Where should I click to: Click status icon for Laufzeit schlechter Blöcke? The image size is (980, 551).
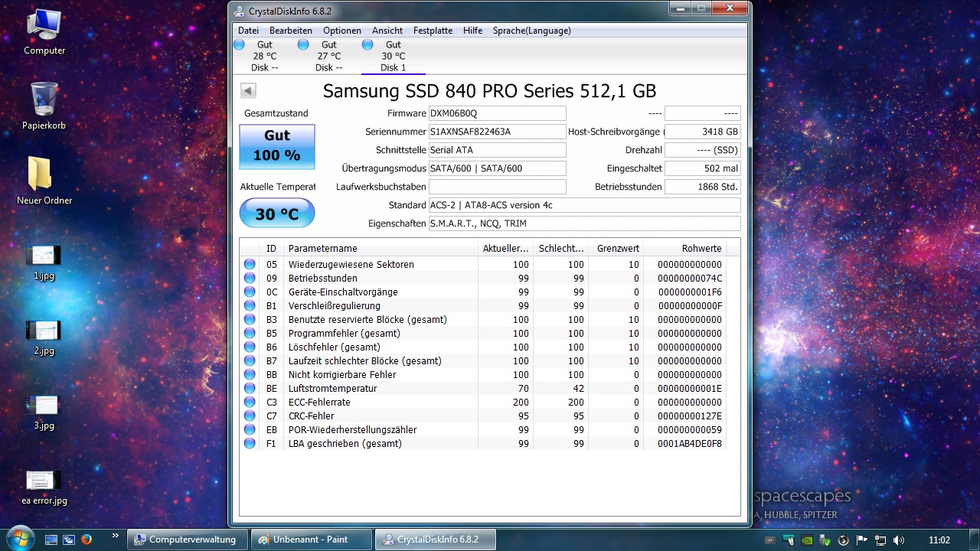(x=250, y=360)
